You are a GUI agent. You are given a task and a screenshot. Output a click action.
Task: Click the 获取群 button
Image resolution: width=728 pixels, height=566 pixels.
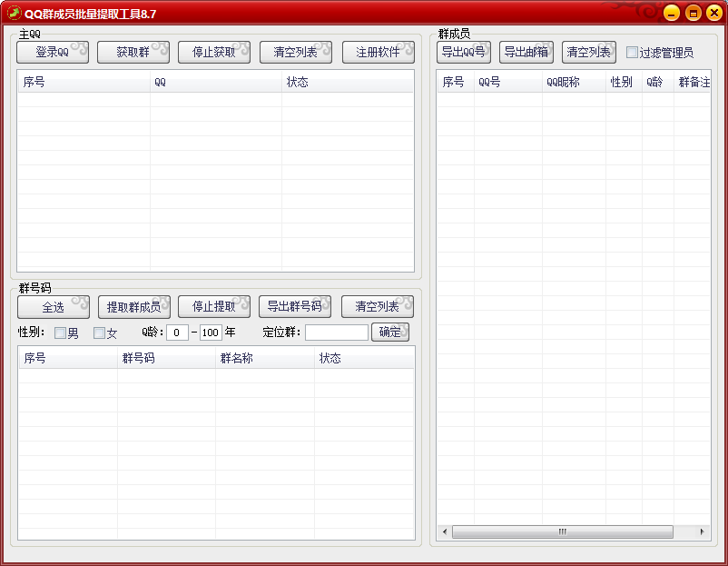pyautogui.click(x=133, y=52)
